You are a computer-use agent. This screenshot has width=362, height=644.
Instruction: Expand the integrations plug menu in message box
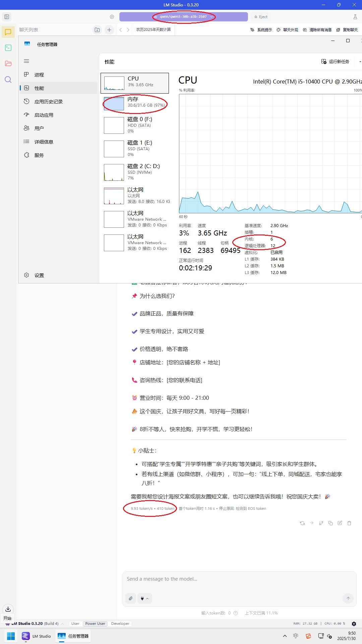tap(144, 598)
